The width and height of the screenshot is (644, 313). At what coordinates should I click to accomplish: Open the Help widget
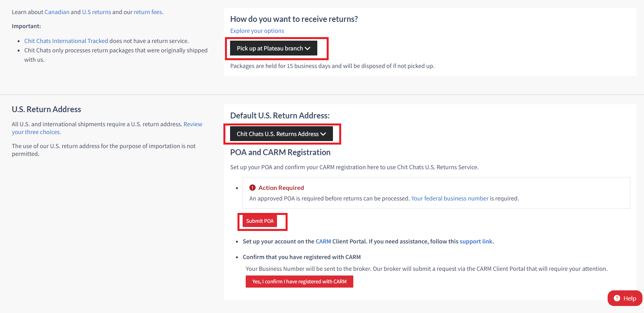625,298
